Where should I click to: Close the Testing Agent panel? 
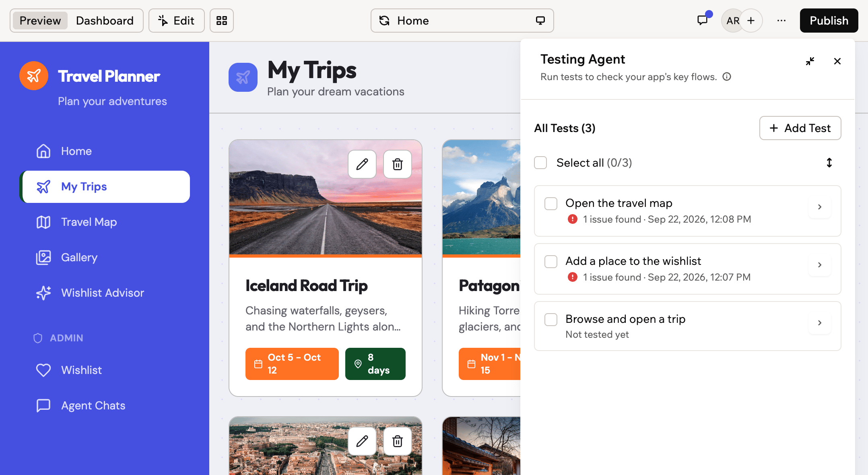click(x=837, y=61)
